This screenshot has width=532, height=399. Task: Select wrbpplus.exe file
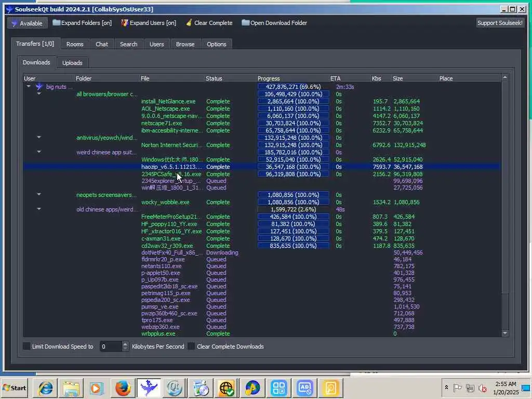click(x=158, y=334)
